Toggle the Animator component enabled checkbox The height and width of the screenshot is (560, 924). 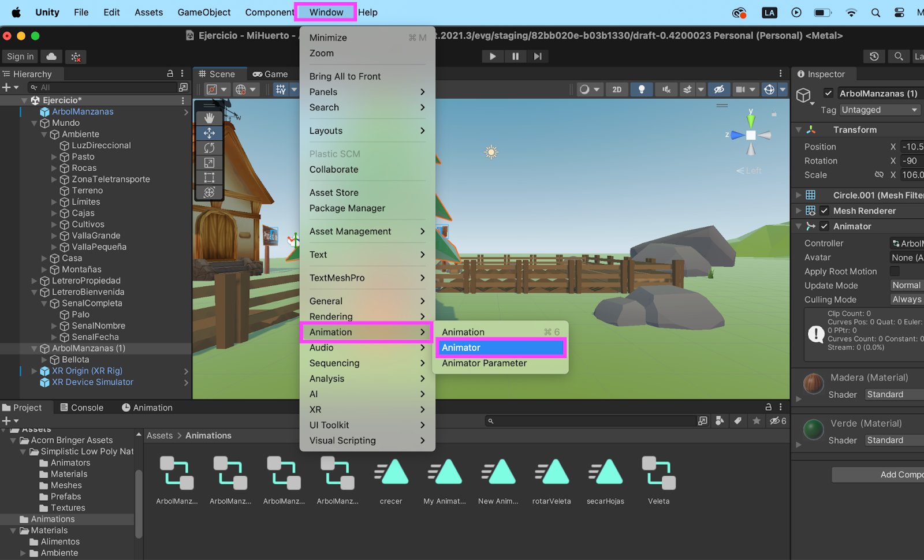(824, 226)
